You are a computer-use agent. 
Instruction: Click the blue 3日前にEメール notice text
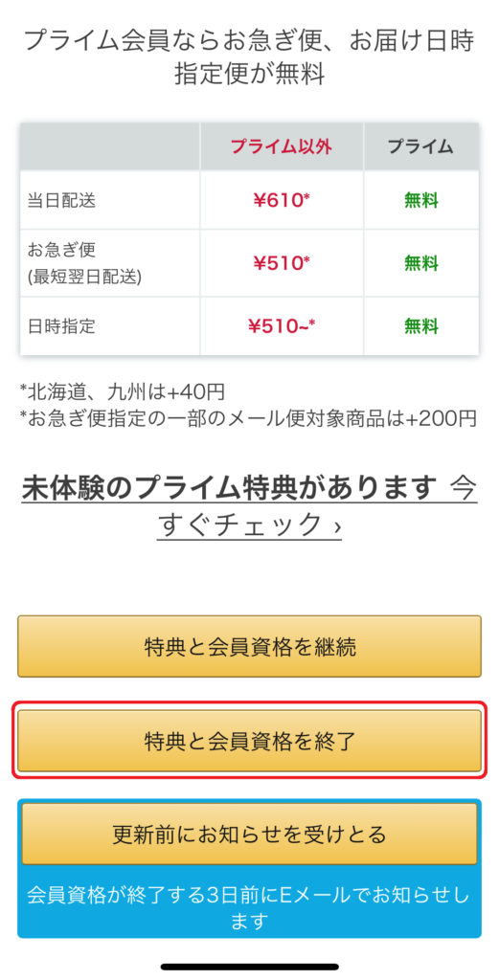pyautogui.click(x=249, y=906)
